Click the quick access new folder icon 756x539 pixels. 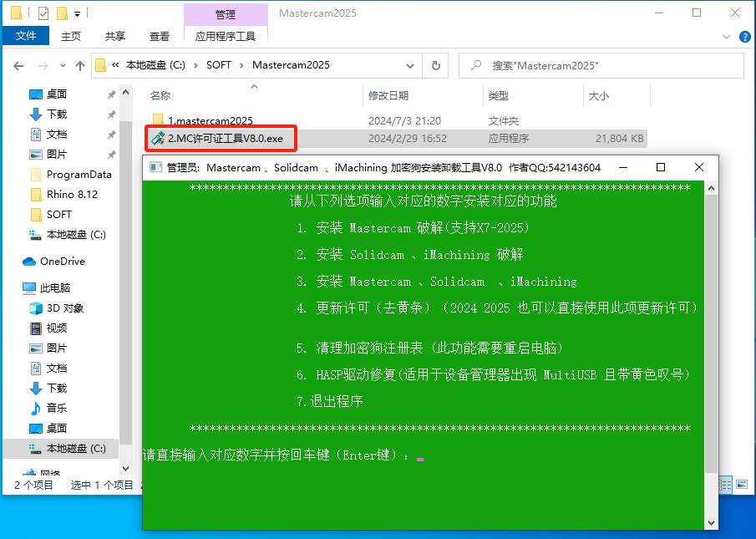click(62, 13)
